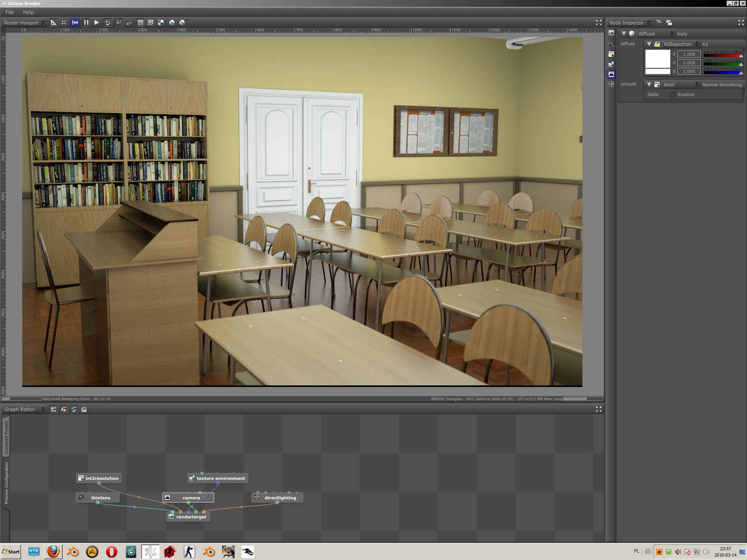The image size is (747, 560).
Task: Click the grid overlay hash icon
Action: tap(64, 23)
